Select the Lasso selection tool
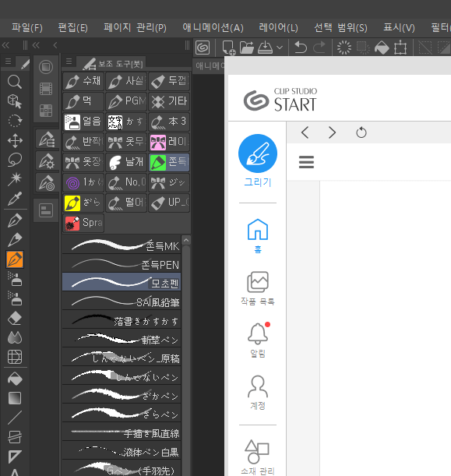Image resolution: width=451 pixels, height=476 pixels. 15,160
